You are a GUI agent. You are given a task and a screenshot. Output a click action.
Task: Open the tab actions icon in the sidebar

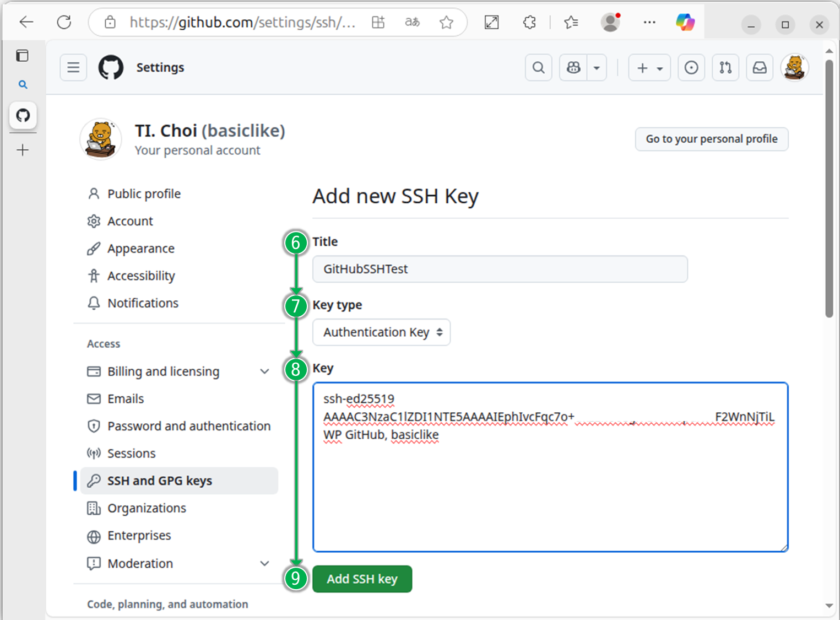(x=23, y=56)
